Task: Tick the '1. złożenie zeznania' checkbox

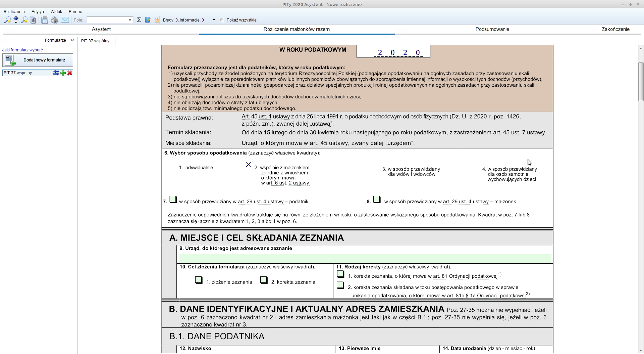Action: (199, 280)
